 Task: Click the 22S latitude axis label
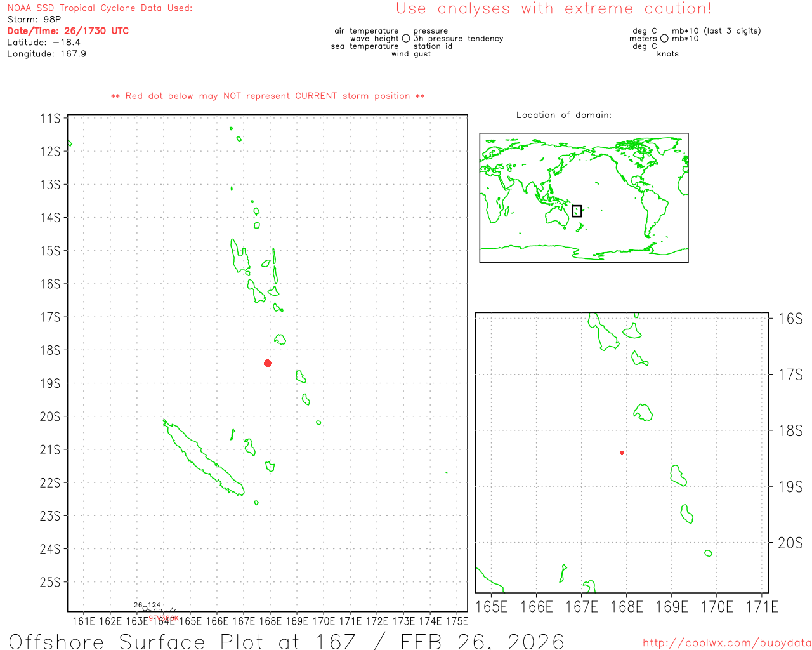point(50,483)
